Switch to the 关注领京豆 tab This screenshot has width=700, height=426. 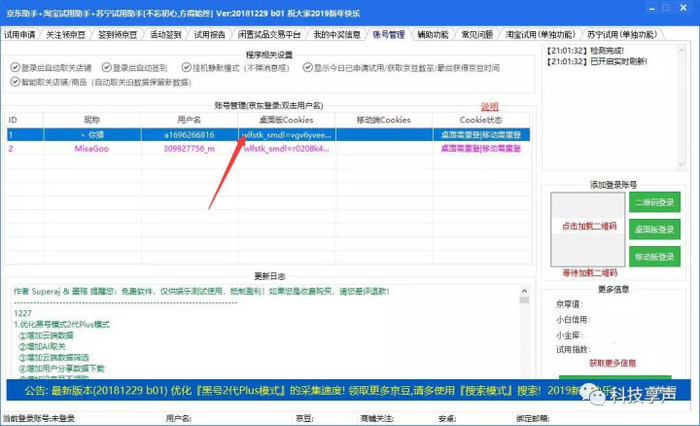click(66, 34)
